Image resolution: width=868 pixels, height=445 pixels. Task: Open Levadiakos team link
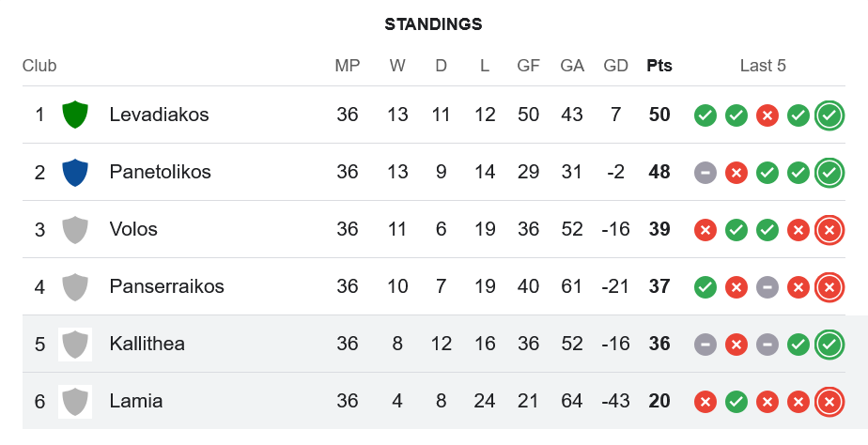pos(159,115)
